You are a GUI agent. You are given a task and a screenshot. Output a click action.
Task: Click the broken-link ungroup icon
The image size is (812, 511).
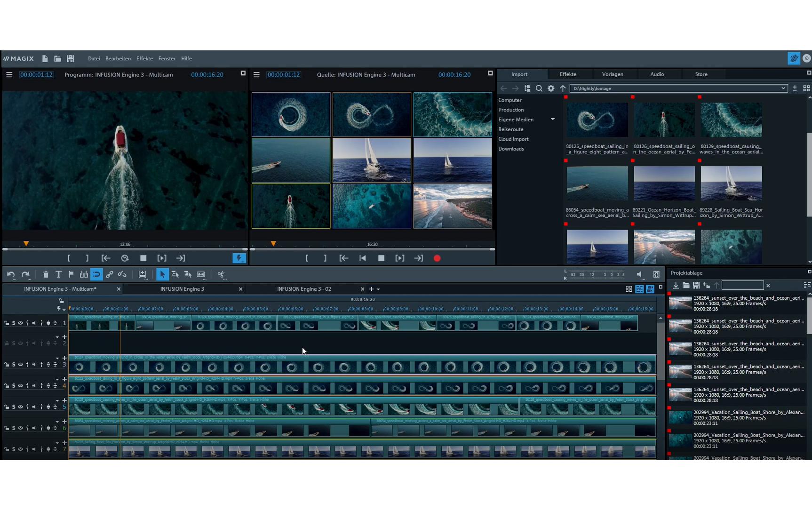(x=122, y=274)
